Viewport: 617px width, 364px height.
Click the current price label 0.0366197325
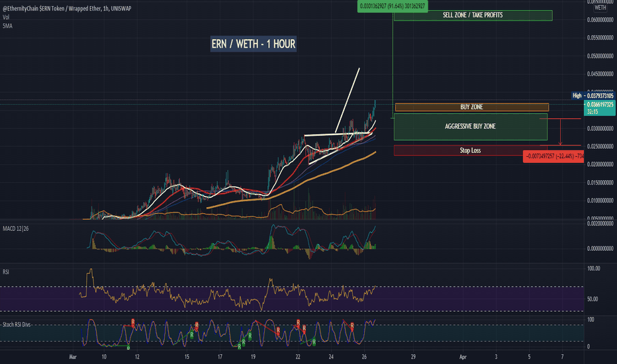click(x=600, y=108)
